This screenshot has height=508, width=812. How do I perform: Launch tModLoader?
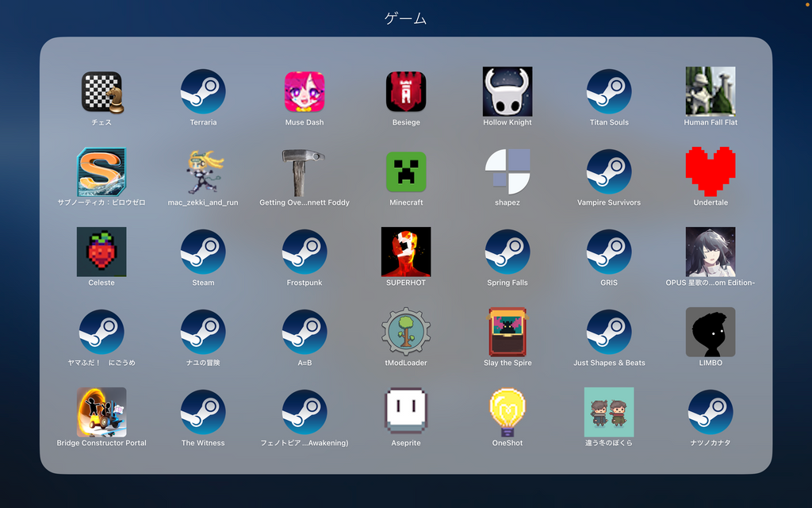click(x=406, y=332)
